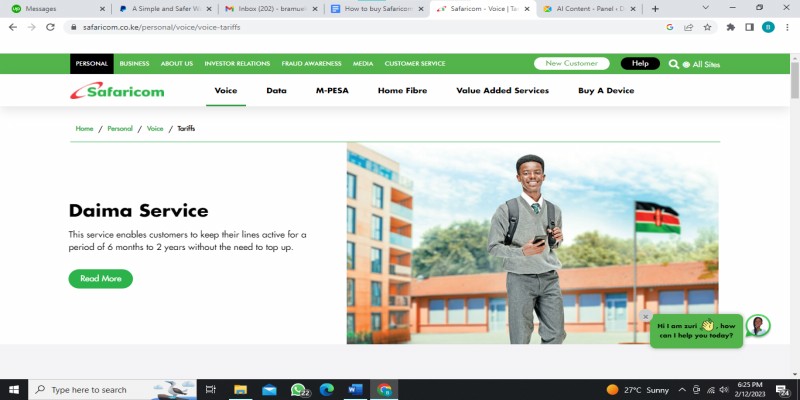Open CUSTOMER SERVICE in the top bar

pos(415,64)
